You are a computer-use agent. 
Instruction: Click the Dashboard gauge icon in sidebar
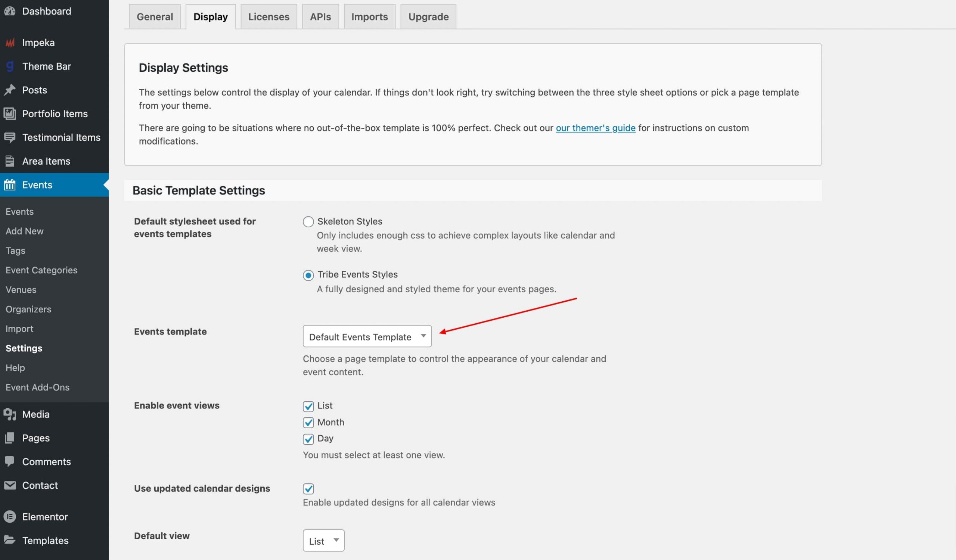[x=10, y=11]
